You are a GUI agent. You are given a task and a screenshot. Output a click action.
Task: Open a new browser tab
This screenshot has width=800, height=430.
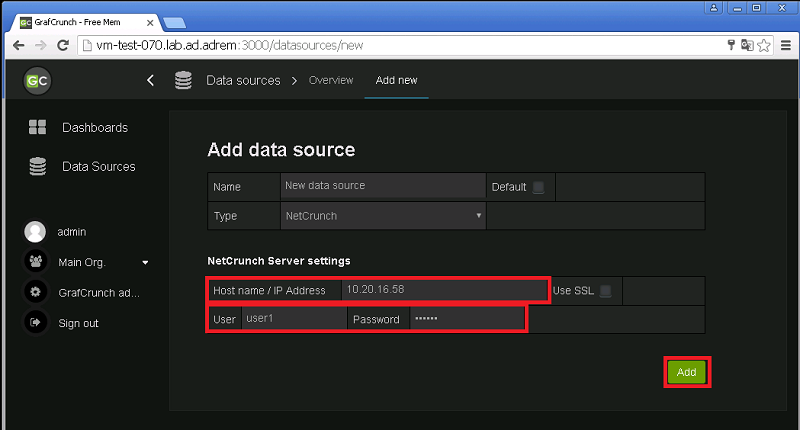click(x=174, y=22)
